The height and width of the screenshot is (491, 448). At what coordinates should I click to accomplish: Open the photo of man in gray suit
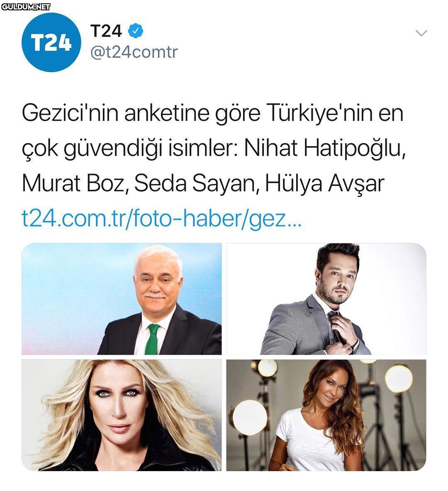[x=326, y=299]
